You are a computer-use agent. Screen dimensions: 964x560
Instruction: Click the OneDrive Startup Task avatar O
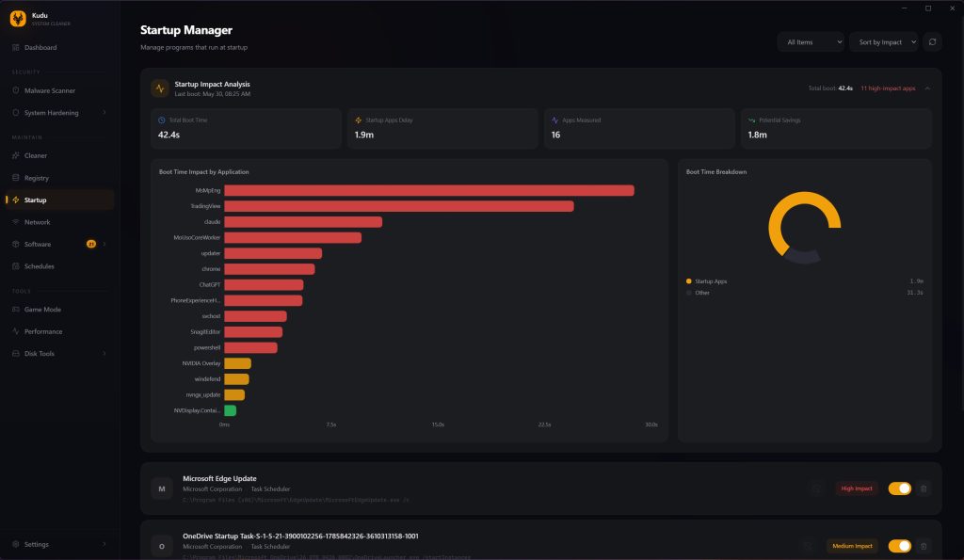[162, 546]
